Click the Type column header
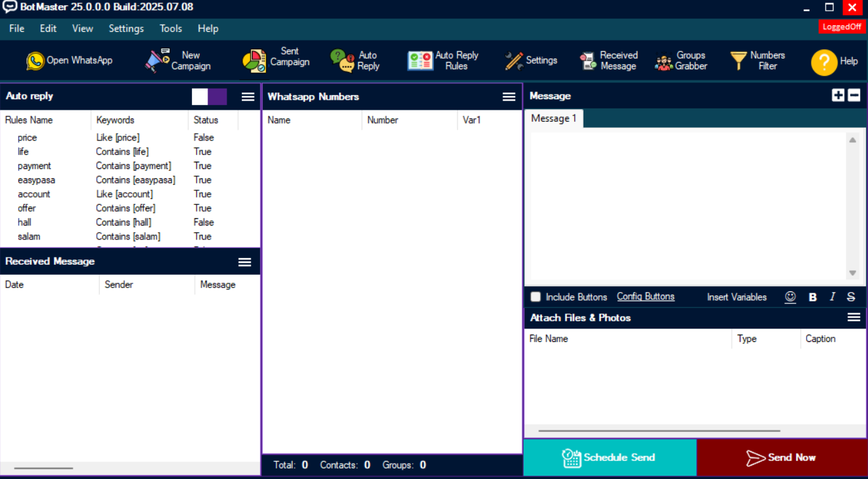The height and width of the screenshot is (479, 868). pos(766,339)
